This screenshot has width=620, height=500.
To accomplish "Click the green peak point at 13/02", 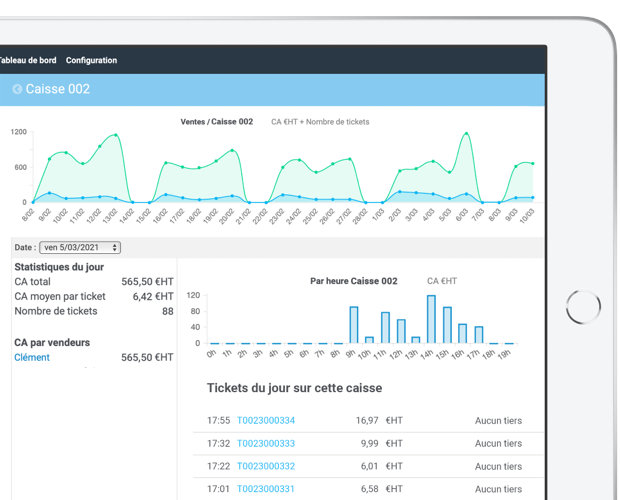I will pos(116,135).
